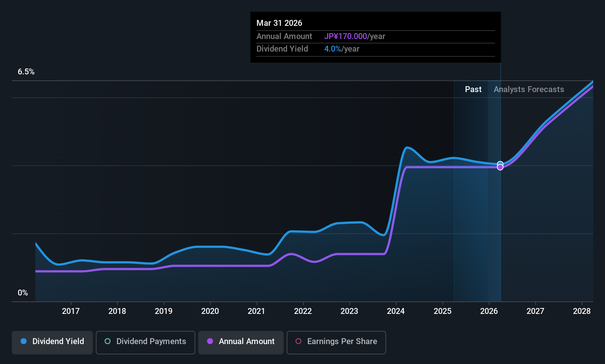
Task: Click the 4.0%/year tooltip value
Action: pos(342,49)
